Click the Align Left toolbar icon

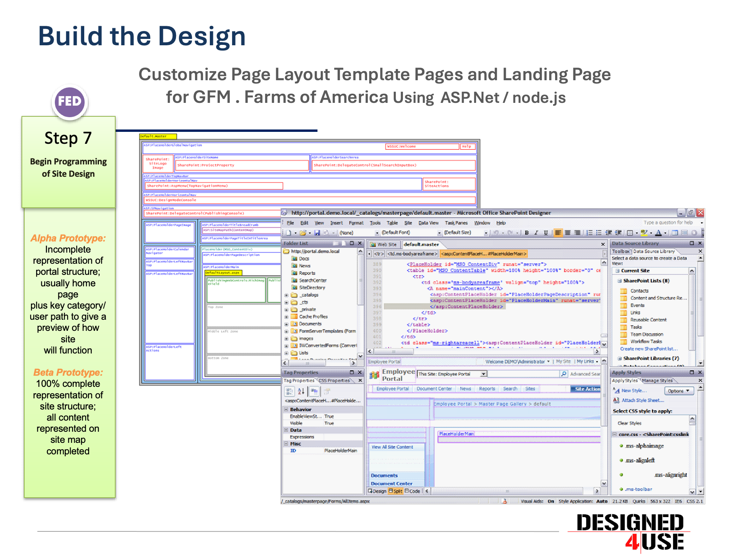tap(558, 233)
